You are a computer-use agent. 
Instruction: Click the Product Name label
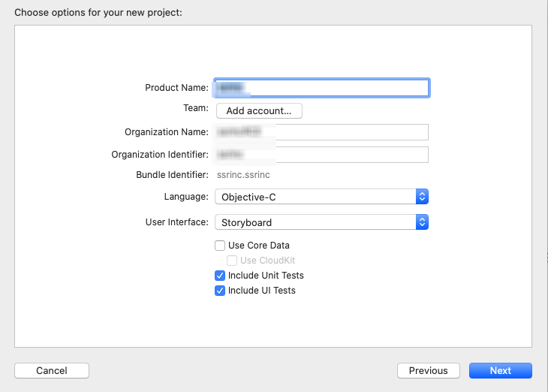[176, 88]
